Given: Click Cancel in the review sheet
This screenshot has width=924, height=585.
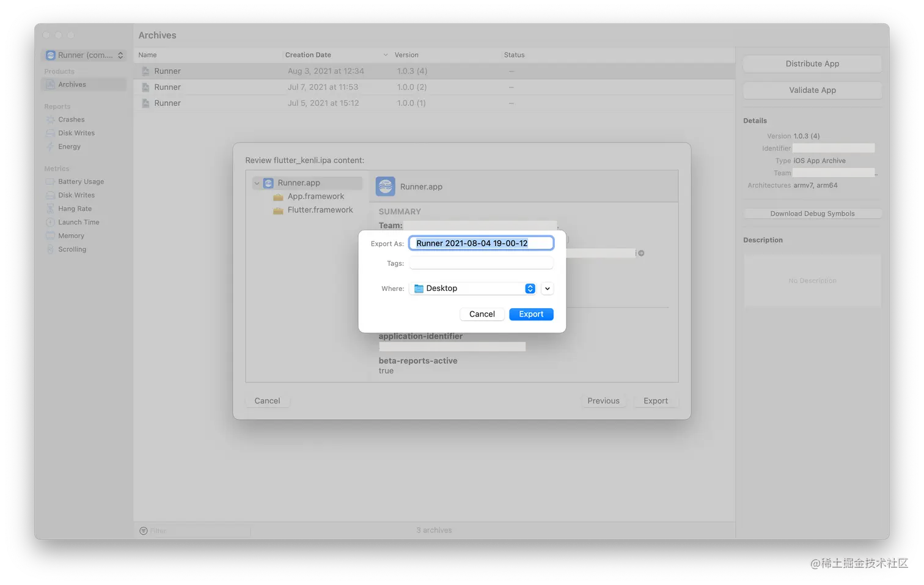Looking at the screenshot, I should click(x=267, y=401).
